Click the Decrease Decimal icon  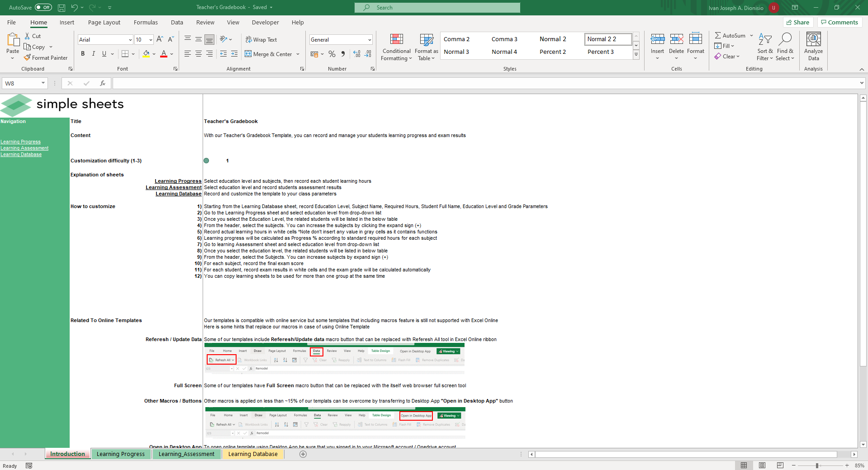[x=368, y=54]
